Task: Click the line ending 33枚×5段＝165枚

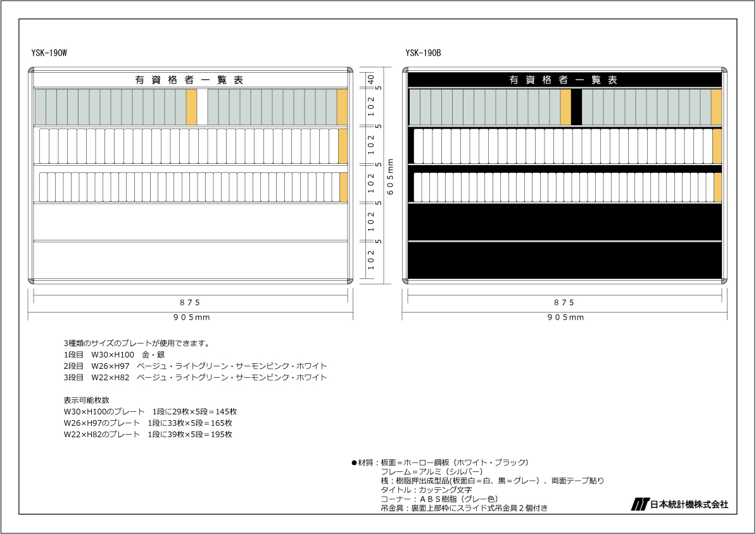Action: point(148,423)
